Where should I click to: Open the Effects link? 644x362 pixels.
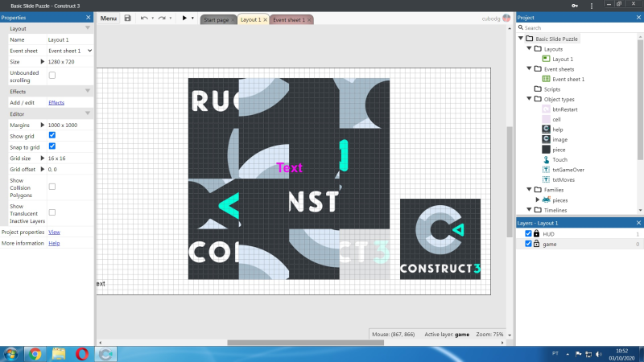pyautogui.click(x=56, y=103)
